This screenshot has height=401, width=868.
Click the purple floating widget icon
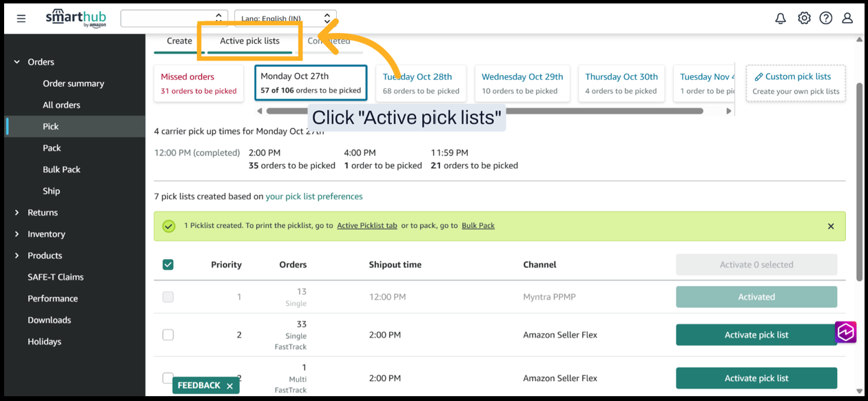(846, 332)
